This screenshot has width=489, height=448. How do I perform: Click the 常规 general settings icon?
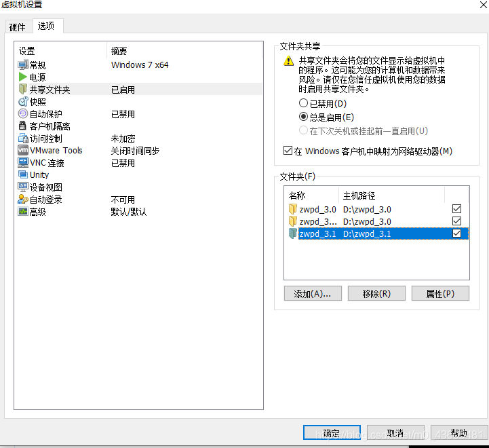(x=23, y=65)
